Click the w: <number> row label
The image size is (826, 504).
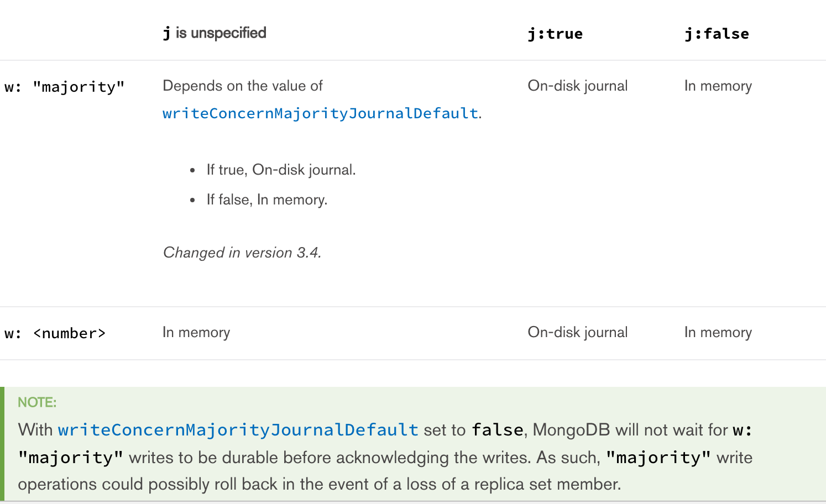pos(55,333)
